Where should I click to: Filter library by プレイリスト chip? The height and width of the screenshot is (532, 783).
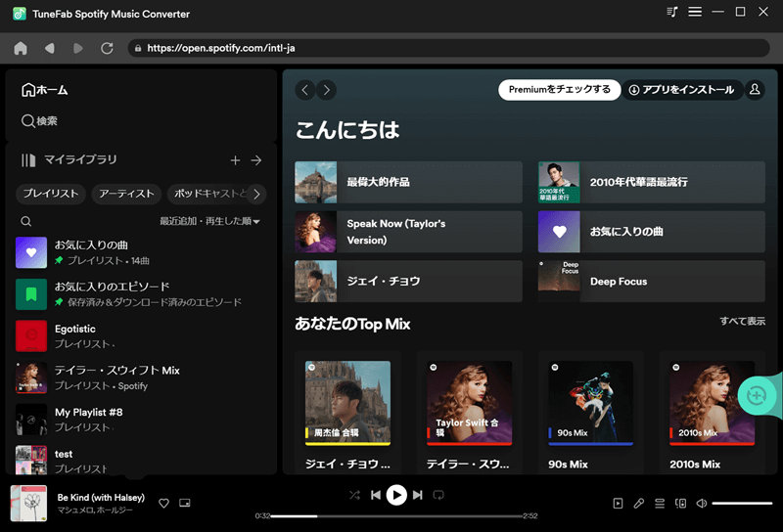[51, 194]
